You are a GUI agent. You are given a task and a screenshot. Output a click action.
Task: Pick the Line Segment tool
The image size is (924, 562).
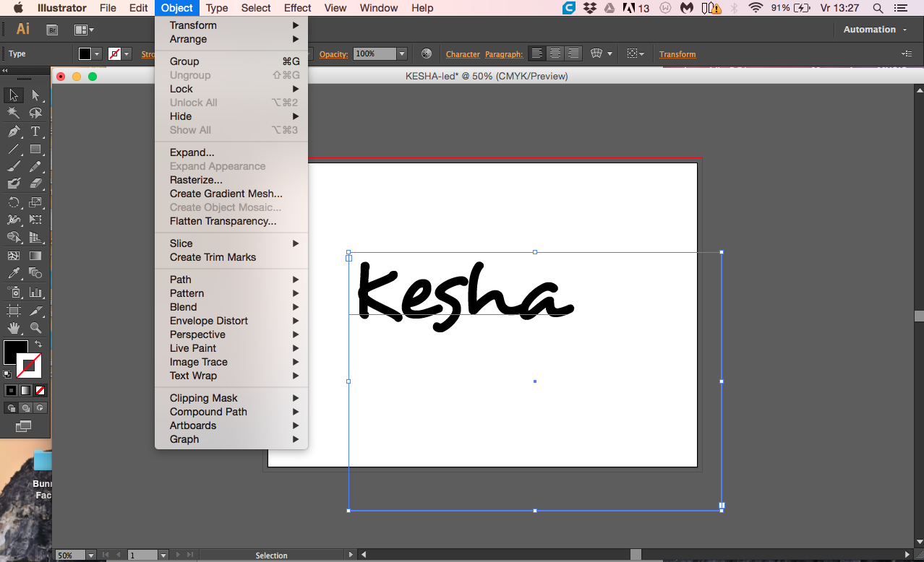tap(13, 150)
